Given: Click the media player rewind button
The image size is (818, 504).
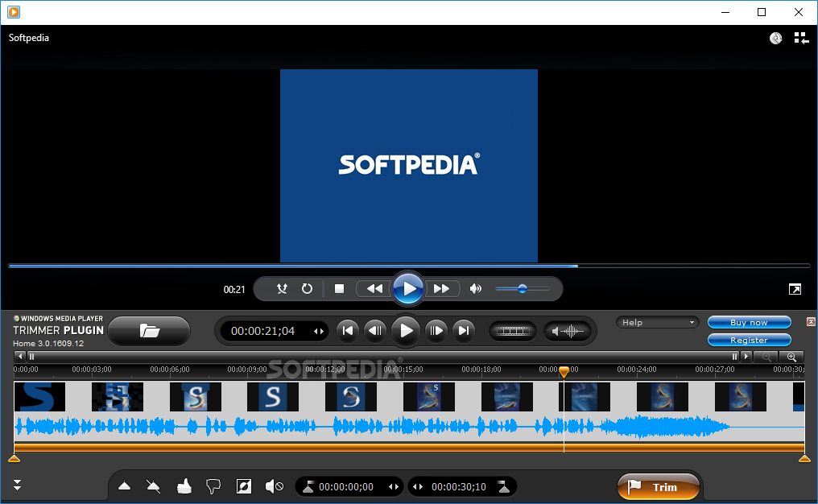Looking at the screenshot, I should [374, 288].
